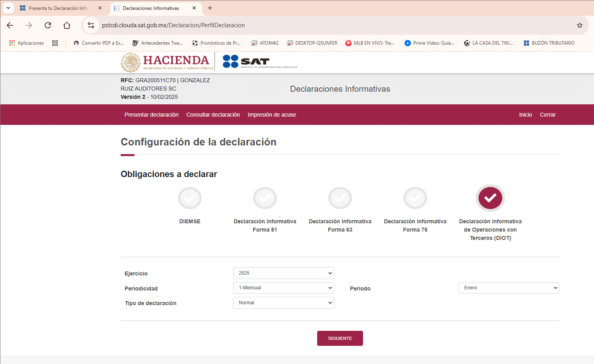This screenshot has width=594, height=364.
Task: Open the Tipo de declaración dropdown
Action: pos(283,302)
